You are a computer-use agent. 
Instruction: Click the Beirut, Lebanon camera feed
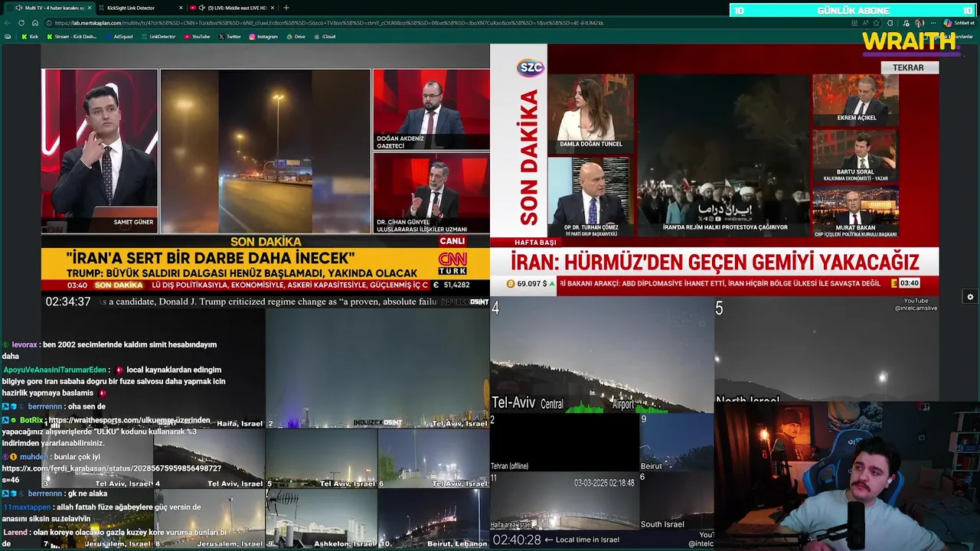pyautogui.click(x=433, y=519)
